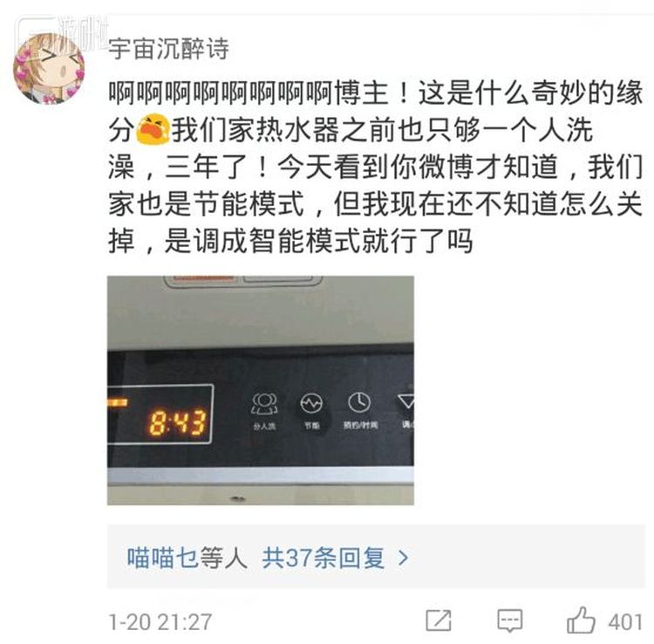Click the crying emoji in the comment
The height and width of the screenshot is (644, 654).
point(153,129)
